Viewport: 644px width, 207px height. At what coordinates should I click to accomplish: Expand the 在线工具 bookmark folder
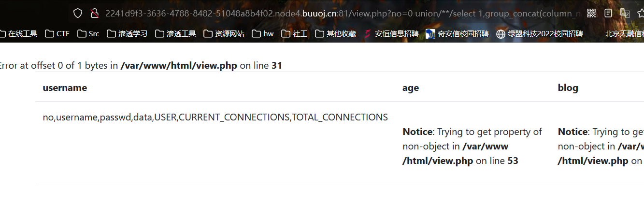18,34
